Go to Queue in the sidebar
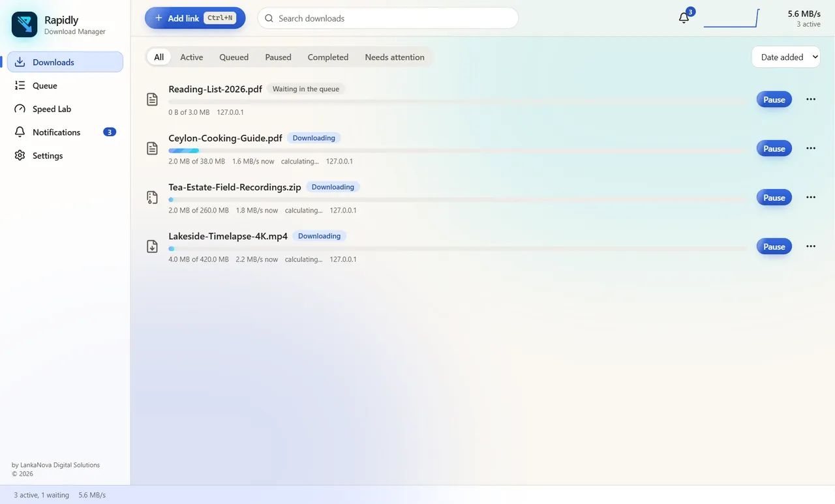This screenshot has height=504, width=835. tap(65, 85)
